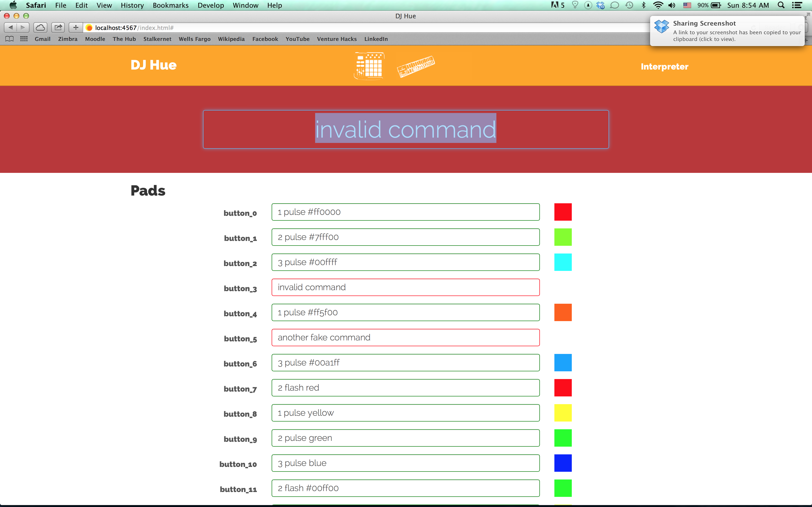Open Spotlight search in the menu bar
Image resolution: width=812 pixels, height=507 pixels.
point(781,5)
